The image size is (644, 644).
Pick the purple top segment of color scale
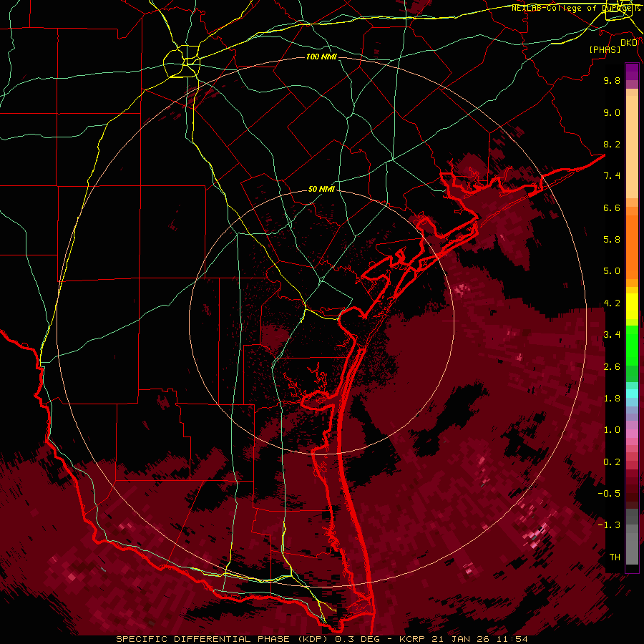(632, 72)
